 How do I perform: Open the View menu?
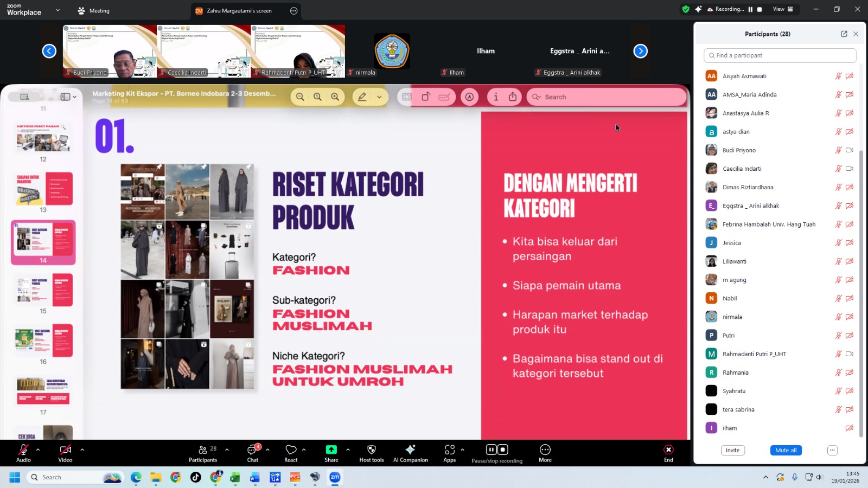pyautogui.click(x=782, y=9)
